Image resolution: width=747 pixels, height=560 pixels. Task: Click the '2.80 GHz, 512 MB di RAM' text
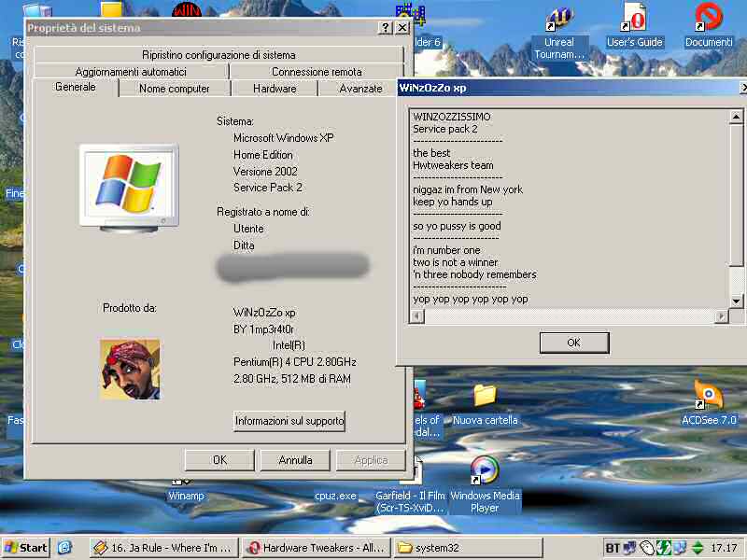292,379
